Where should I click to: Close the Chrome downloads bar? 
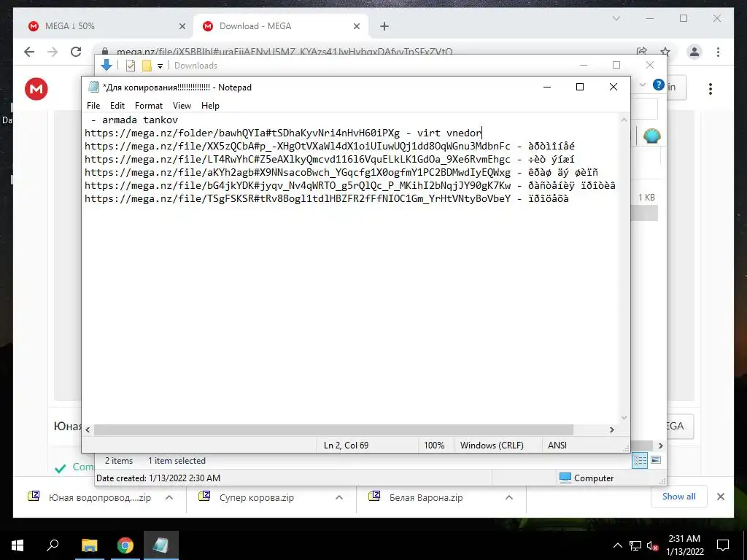point(720,497)
